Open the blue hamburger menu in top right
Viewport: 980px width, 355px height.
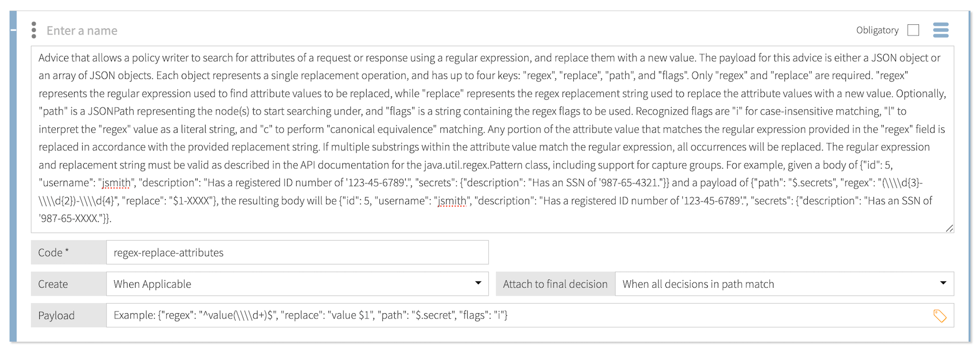[x=941, y=30]
